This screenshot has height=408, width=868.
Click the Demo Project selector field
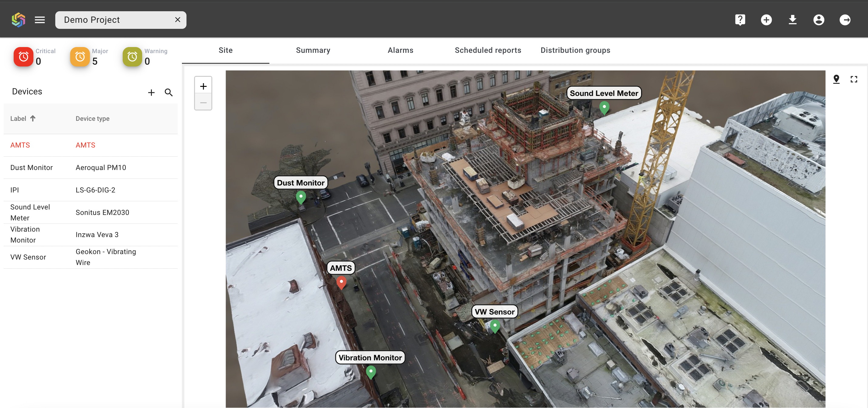point(114,20)
